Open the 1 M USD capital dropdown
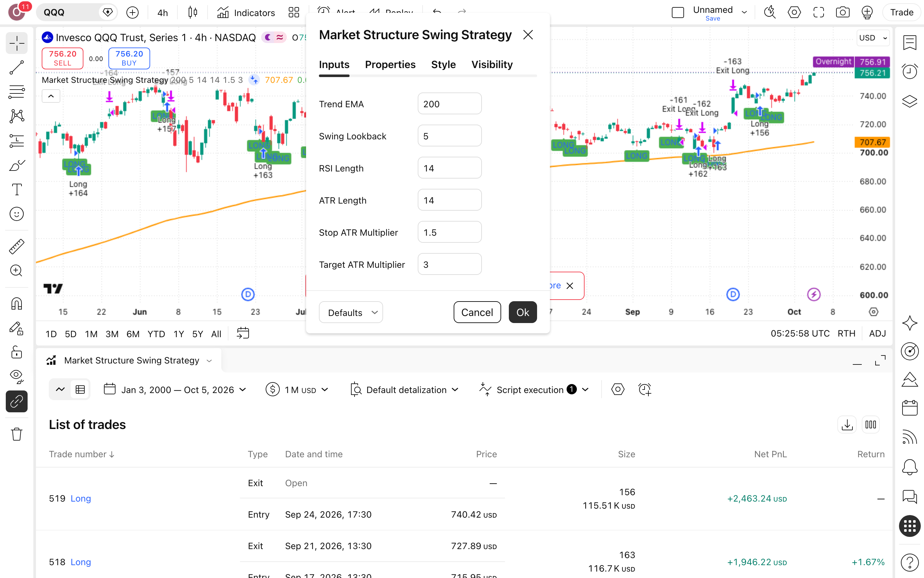The image size is (924, 578). point(297,390)
